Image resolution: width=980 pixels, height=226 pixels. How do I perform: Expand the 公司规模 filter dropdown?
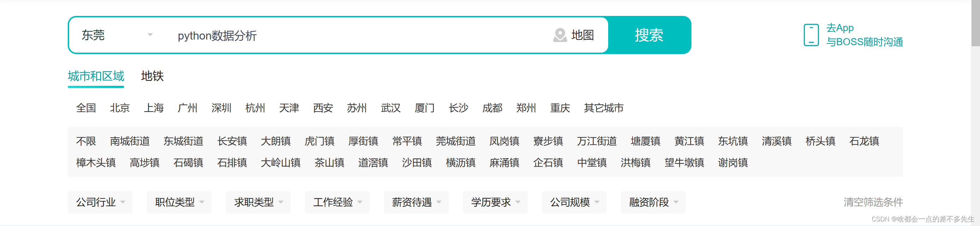click(x=574, y=202)
